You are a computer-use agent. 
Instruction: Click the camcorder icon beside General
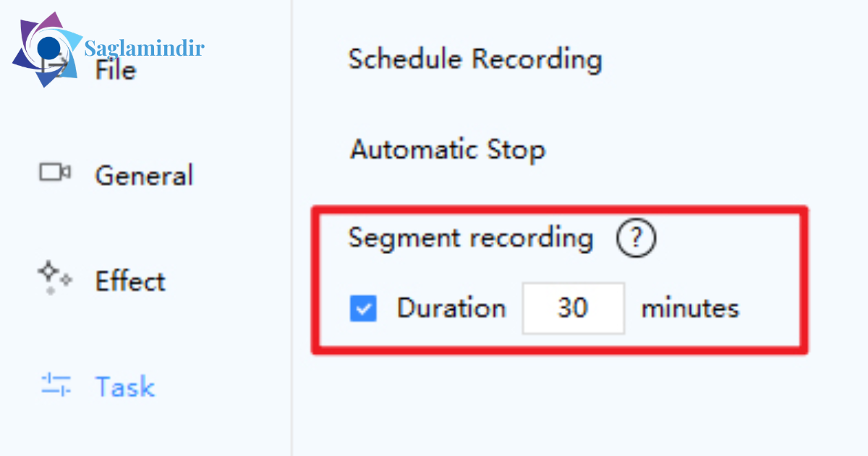[x=54, y=172]
